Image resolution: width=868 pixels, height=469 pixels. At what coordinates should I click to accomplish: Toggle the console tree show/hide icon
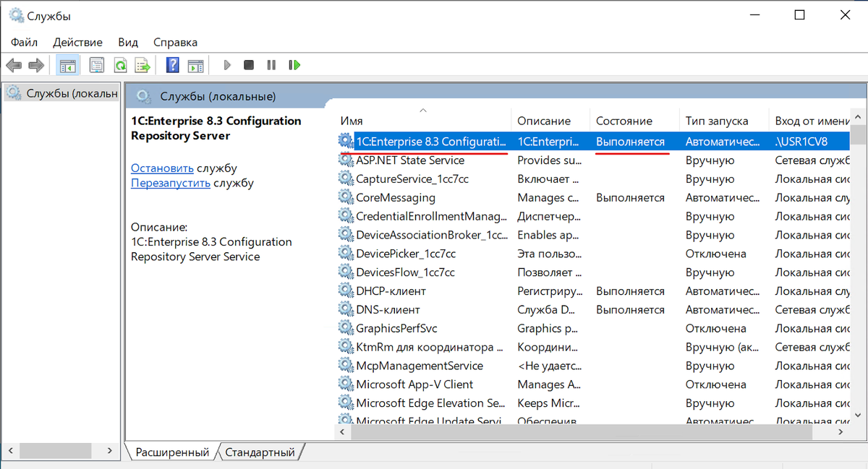point(67,65)
